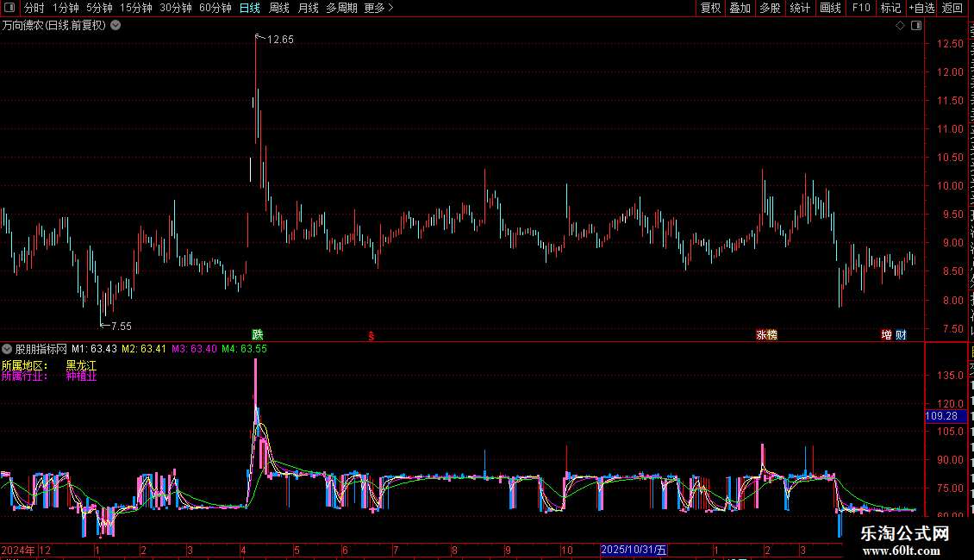974x560 pixels.
Task: Click the M3: 63.40 indicator value
Action: coord(195,349)
